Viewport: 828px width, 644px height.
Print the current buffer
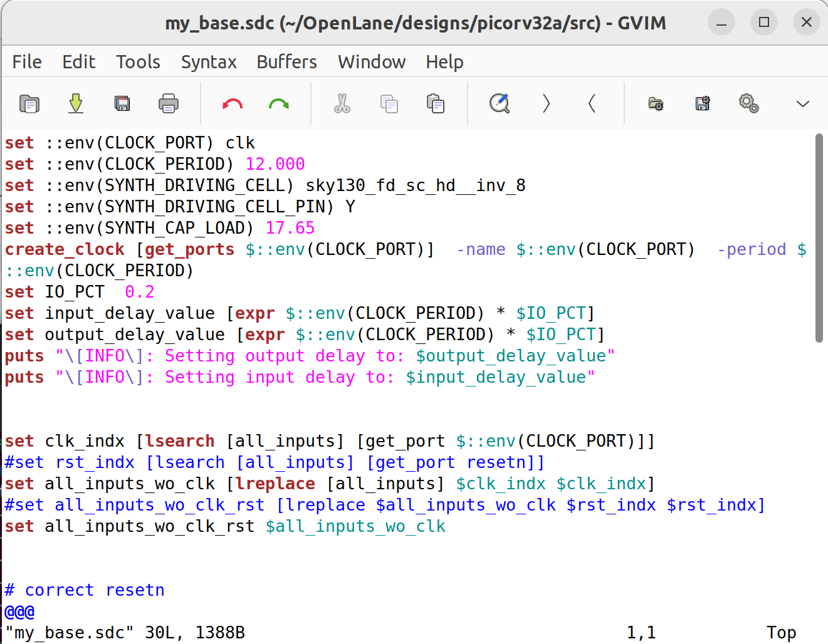pos(168,103)
